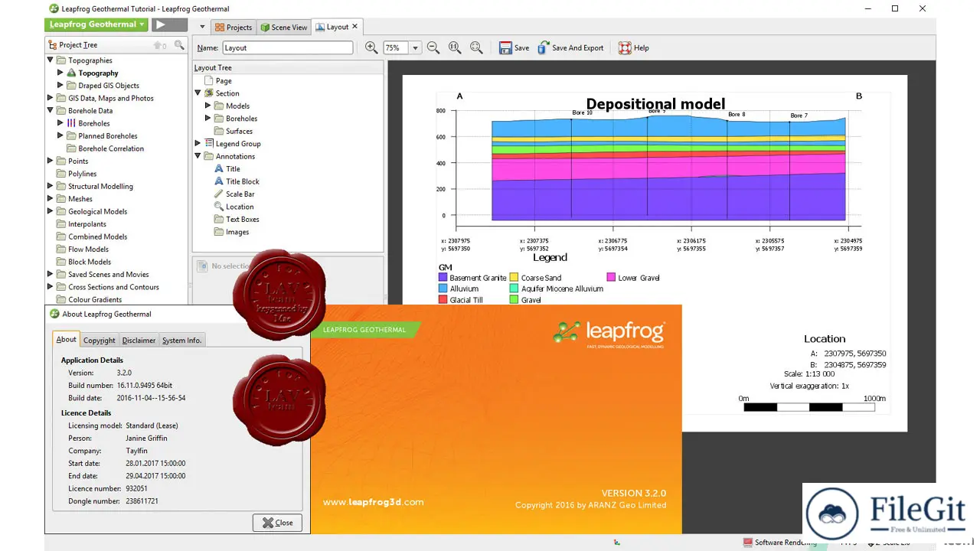980x551 pixels.
Task: Click the grey play arrow button
Action: click(x=169, y=24)
